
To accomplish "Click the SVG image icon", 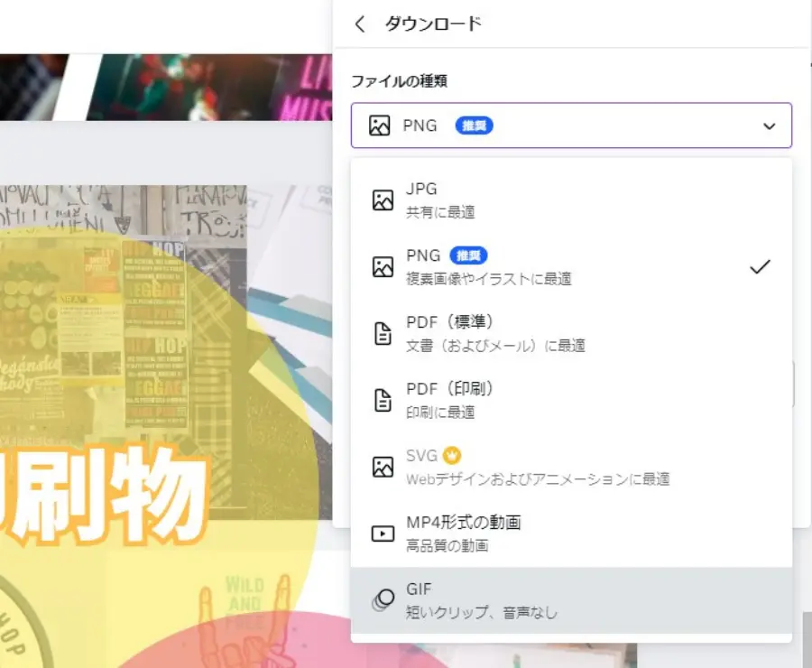I will [383, 467].
